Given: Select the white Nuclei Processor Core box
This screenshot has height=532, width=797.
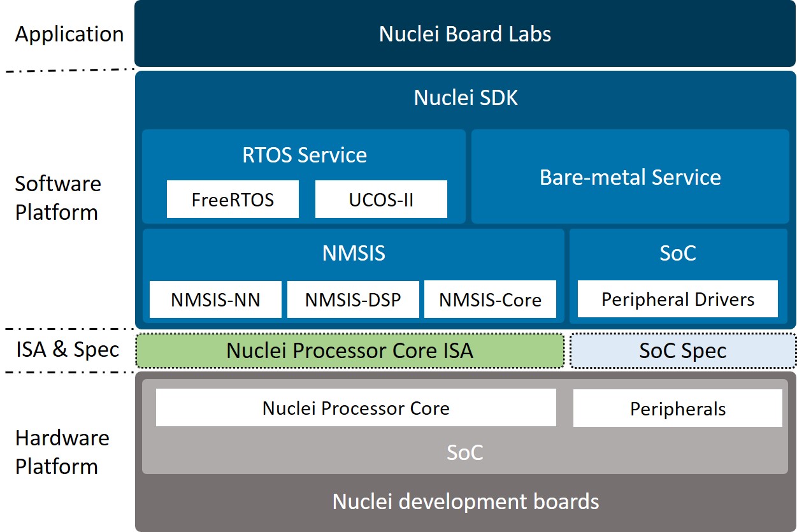Looking at the screenshot, I should tap(355, 408).
